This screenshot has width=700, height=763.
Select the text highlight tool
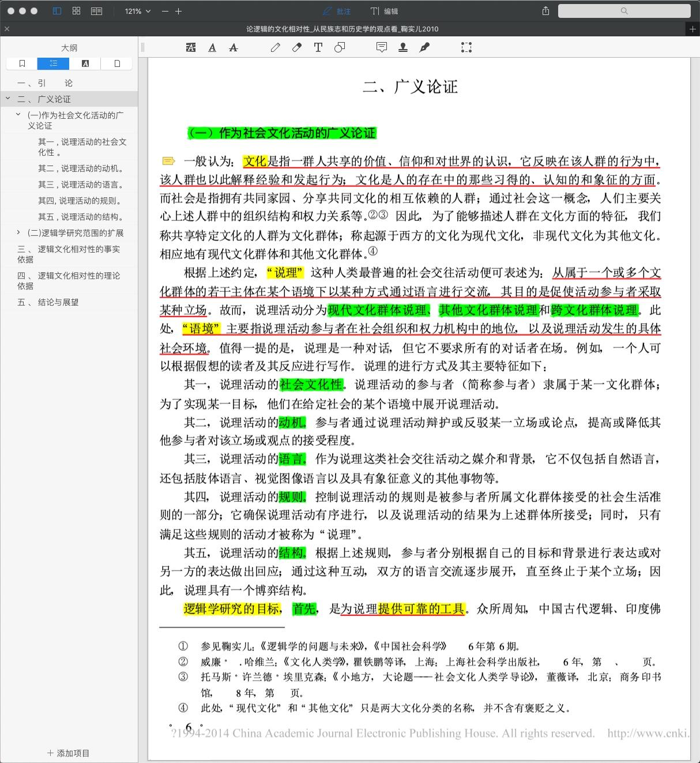point(191,47)
